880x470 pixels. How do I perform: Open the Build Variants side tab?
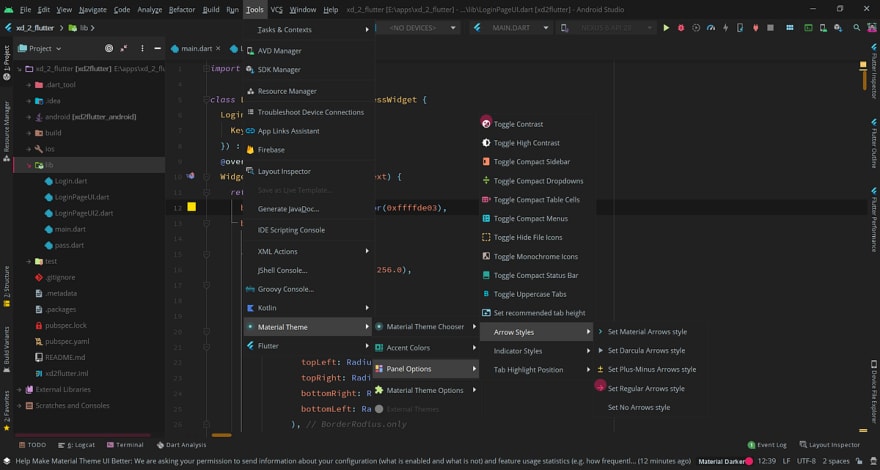7,349
